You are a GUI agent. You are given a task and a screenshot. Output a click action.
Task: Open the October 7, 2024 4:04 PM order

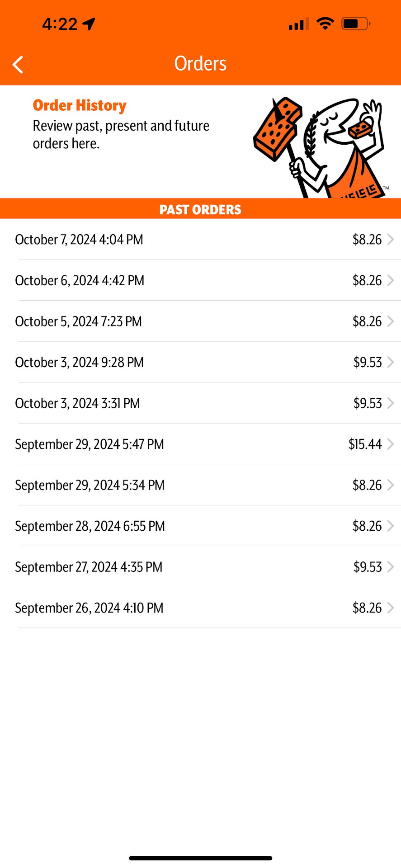200,240
